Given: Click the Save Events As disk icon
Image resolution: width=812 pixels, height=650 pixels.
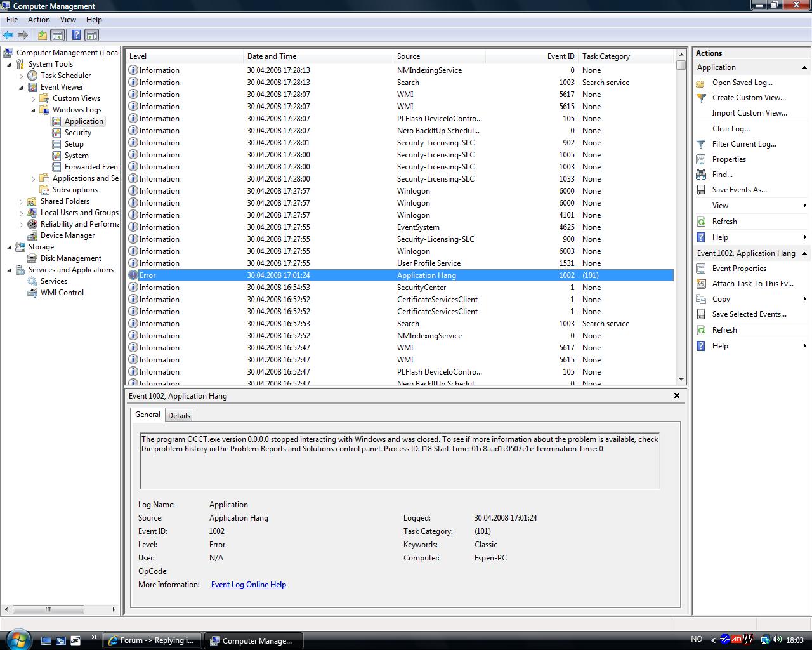Looking at the screenshot, I should [701, 190].
